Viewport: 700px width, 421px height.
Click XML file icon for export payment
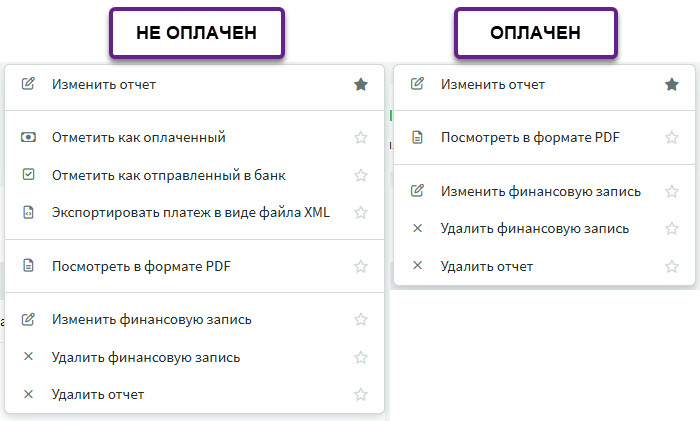[28, 212]
